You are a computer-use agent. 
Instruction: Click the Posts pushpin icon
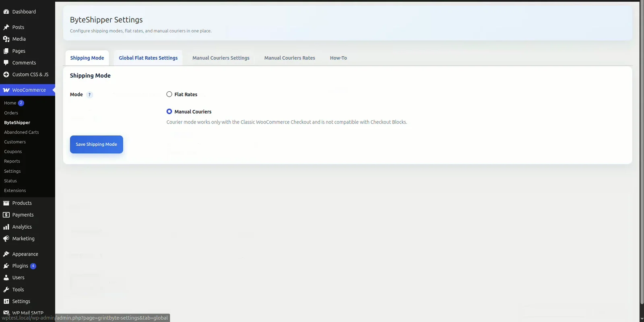pyautogui.click(x=6, y=27)
